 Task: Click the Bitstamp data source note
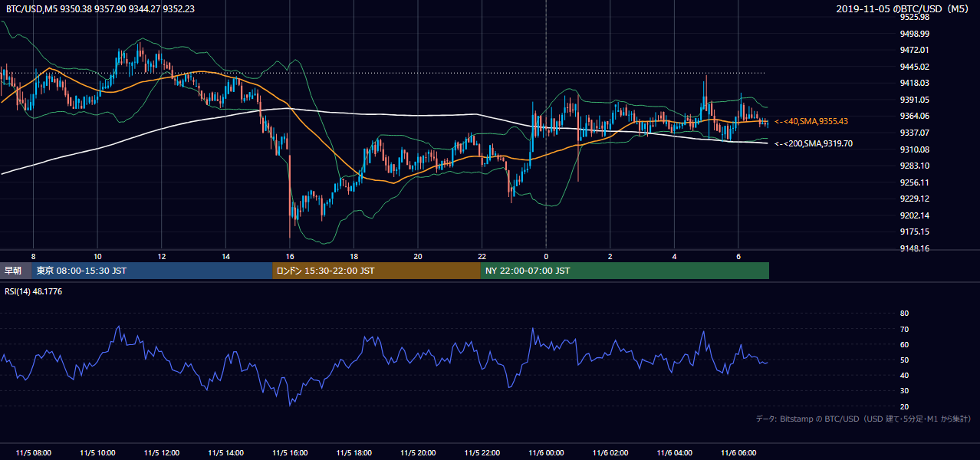(863, 419)
